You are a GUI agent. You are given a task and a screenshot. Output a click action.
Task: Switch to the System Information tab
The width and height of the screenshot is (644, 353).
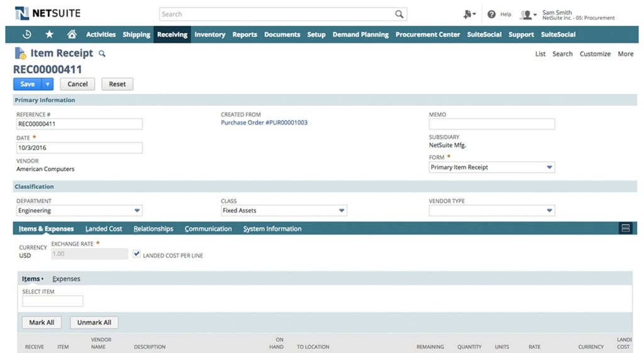point(272,228)
